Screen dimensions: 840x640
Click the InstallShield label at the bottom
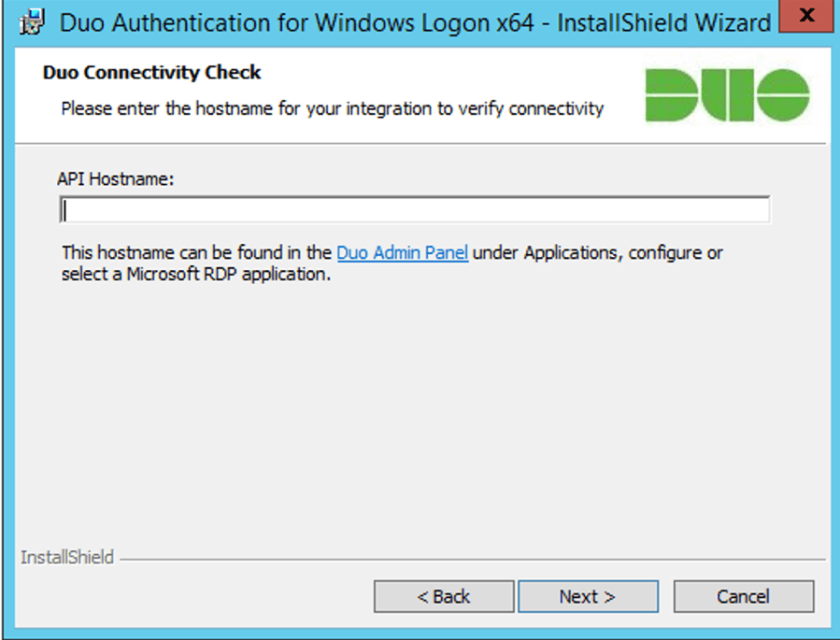pos(67,557)
